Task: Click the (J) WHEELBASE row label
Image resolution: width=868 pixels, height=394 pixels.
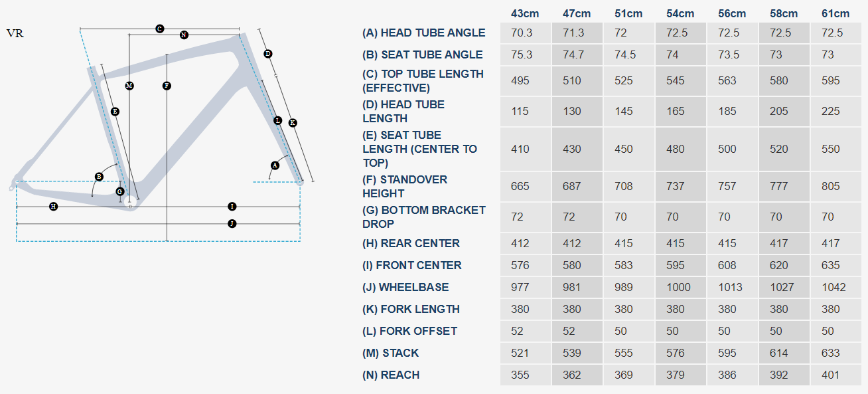Action: pyautogui.click(x=405, y=287)
